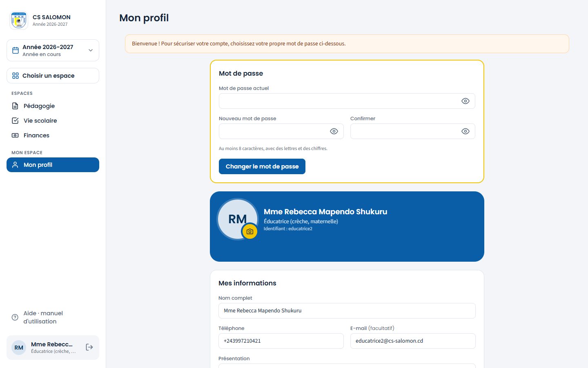This screenshot has width=588, height=368.
Task: Edit the E-mail field
Action: tap(413, 341)
